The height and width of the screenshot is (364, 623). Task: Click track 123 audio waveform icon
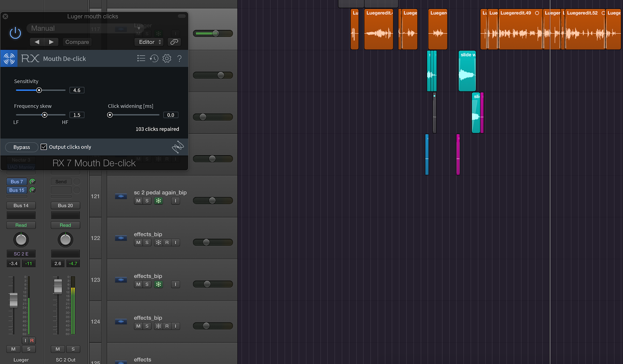click(x=121, y=280)
